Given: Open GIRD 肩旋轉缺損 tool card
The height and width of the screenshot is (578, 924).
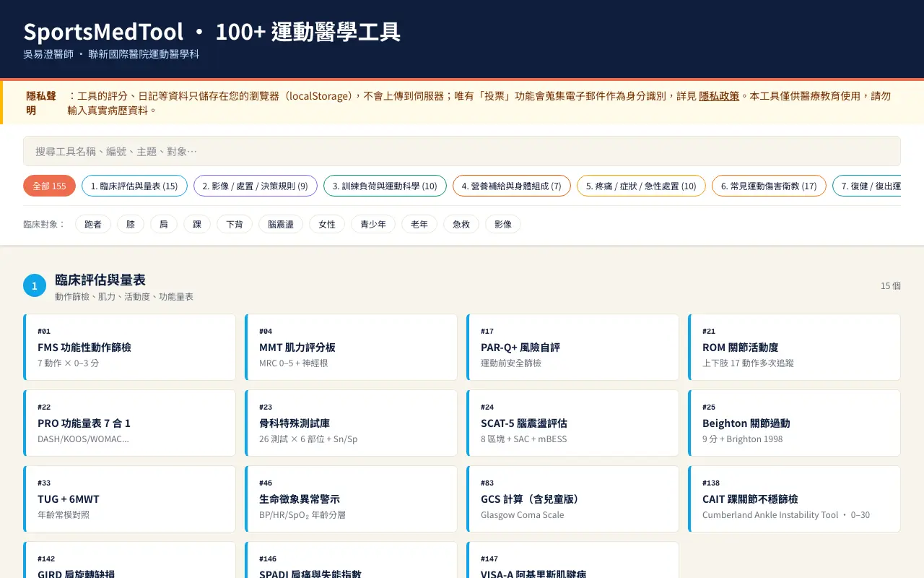Looking at the screenshot, I should pos(130,561).
